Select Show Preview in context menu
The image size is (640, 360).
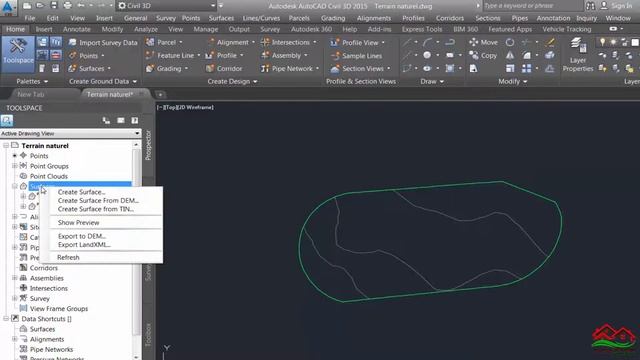pos(78,222)
